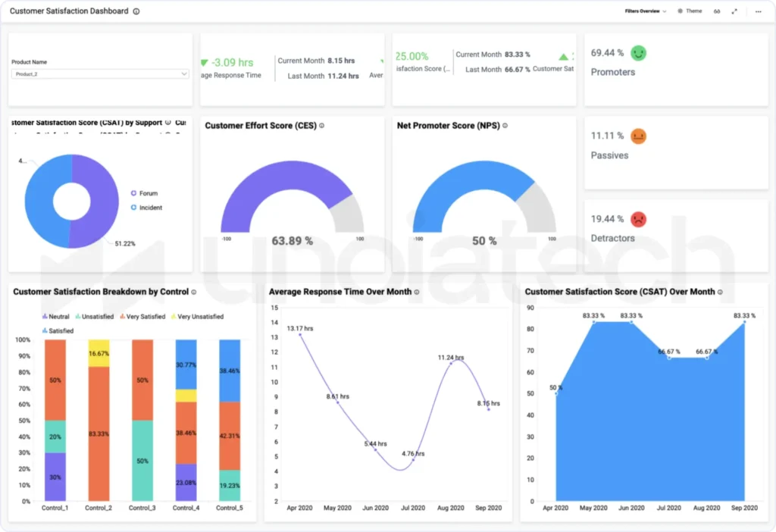Screen dimensions: 776x532
Task: Click the 13.17 hrs data point for Apr 2020
Action: click(300, 334)
